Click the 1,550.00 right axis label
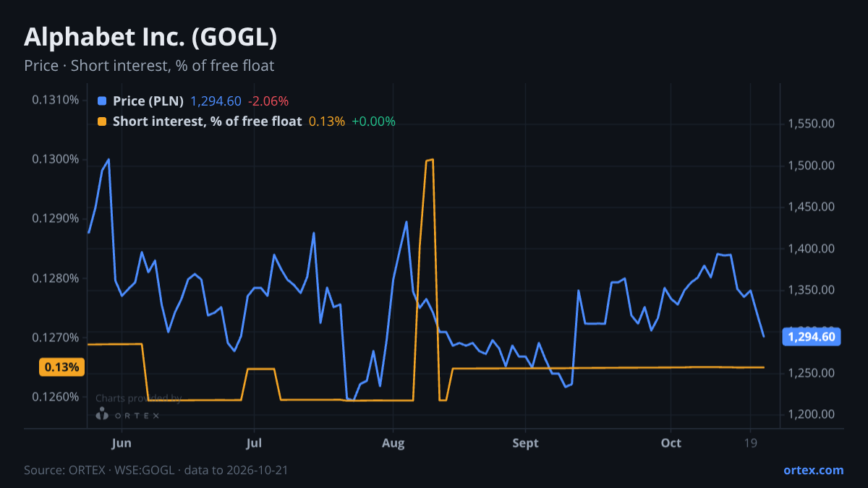Image resolution: width=868 pixels, height=488 pixels. [x=812, y=124]
